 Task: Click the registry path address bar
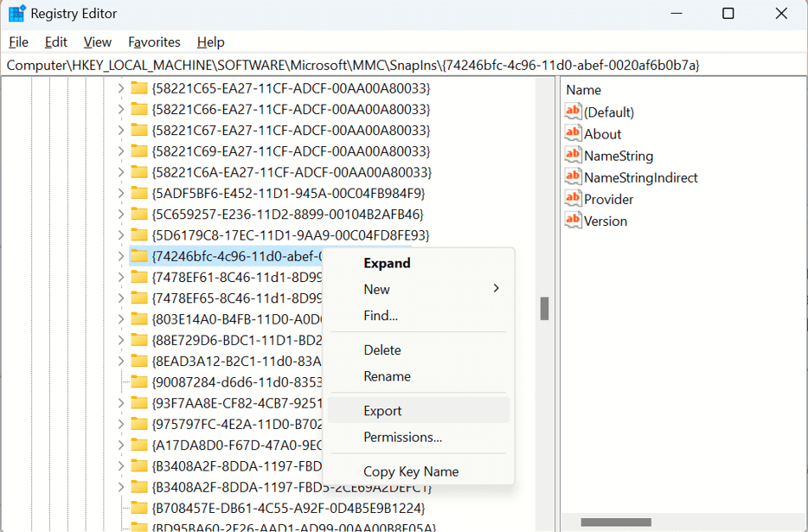(x=403, y=65)
